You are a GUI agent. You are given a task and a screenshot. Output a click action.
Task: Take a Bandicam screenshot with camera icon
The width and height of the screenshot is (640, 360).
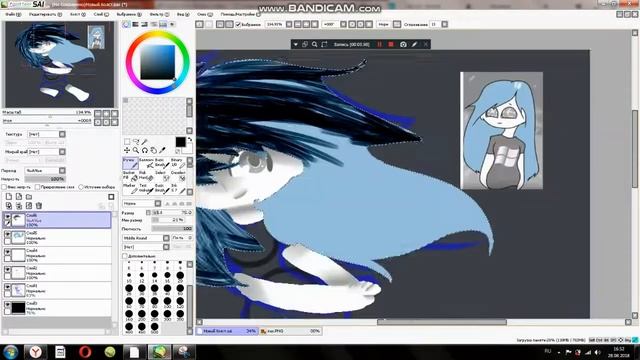[403, 44]
